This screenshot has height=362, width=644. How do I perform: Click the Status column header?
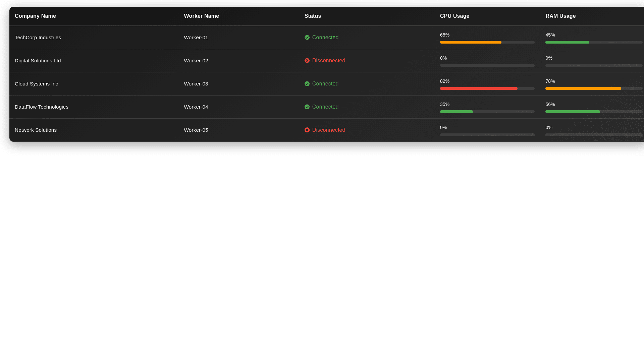pyautogui.click(x=313, y=16)
